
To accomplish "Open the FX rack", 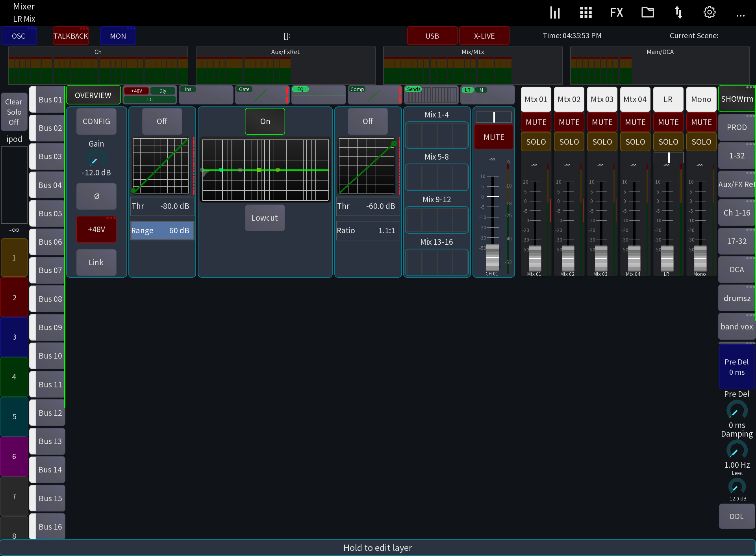I will (x=616, y=12).
